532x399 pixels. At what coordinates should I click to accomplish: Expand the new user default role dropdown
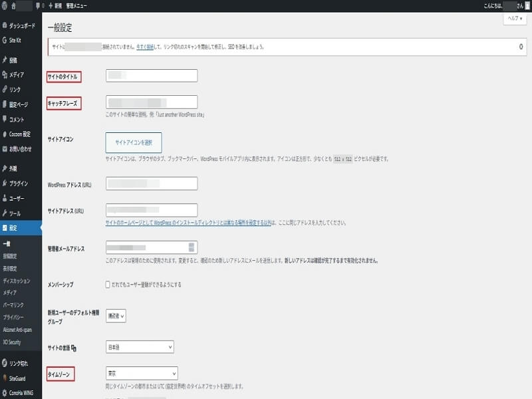(116, 317)
